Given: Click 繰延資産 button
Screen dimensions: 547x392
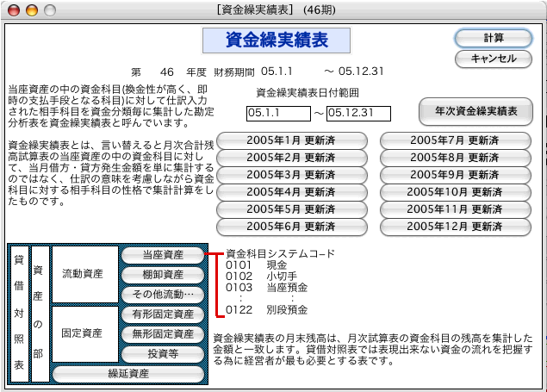Looking at the screenshot, I should tap(128, 374).
